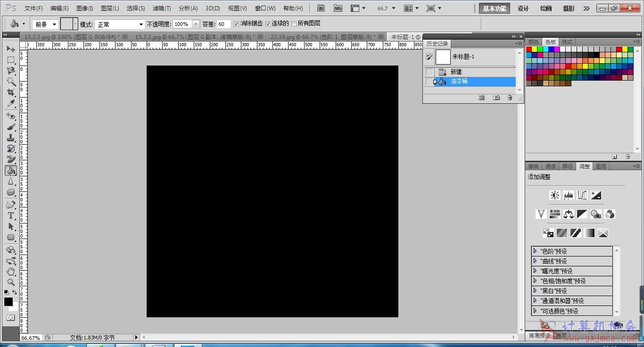Select the Path Selection tool
The width and height of the screenshot is (644, 347).
[11, 227]
